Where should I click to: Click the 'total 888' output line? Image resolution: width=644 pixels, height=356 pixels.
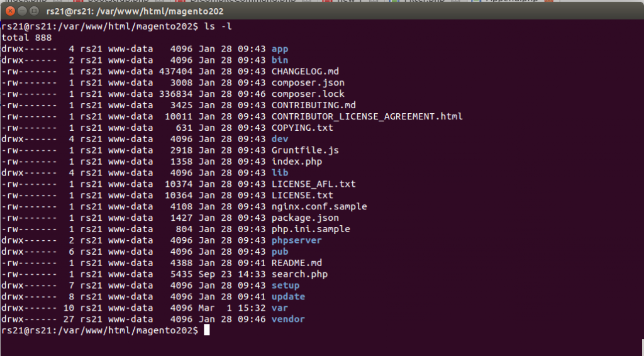pyautogui.click(x=26, y=38)
